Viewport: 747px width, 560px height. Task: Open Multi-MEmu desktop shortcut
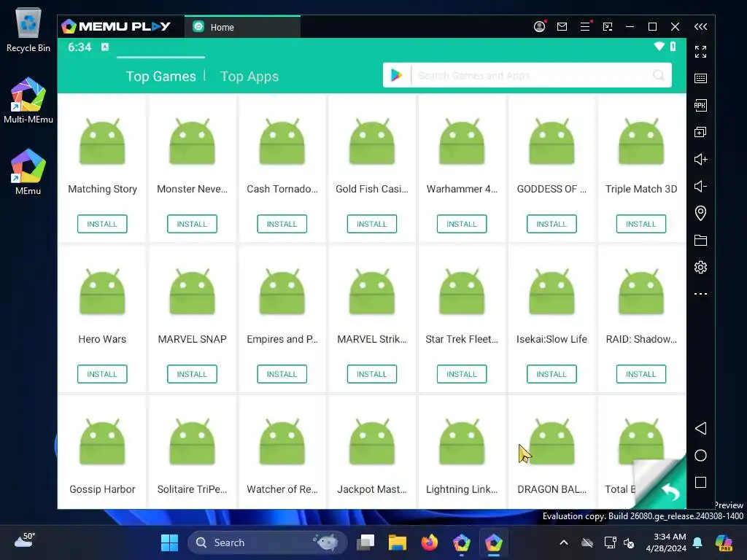[x=28, y=100]
